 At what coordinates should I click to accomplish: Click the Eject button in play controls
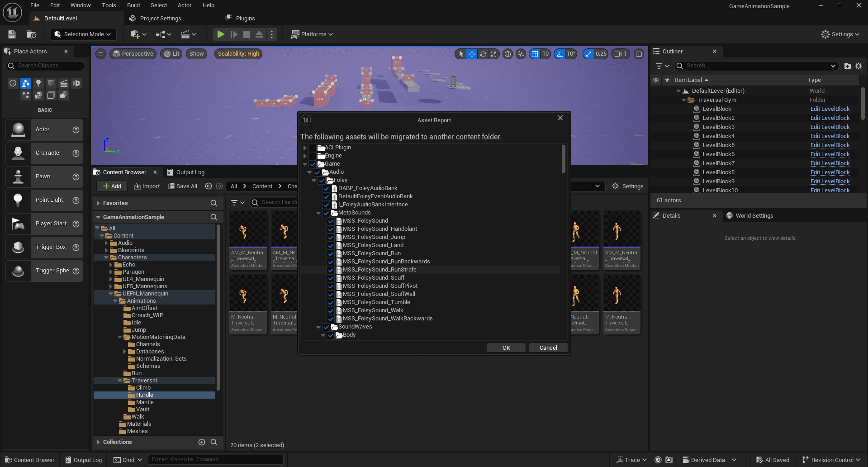259,34
